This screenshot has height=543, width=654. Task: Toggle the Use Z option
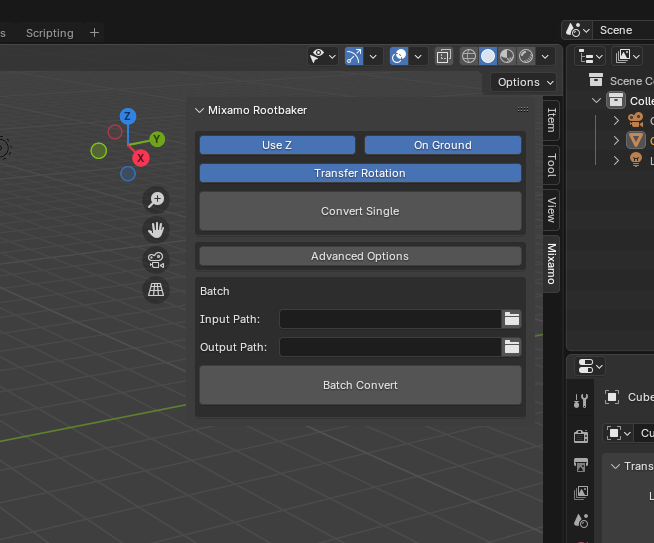(x=277, y=145)
